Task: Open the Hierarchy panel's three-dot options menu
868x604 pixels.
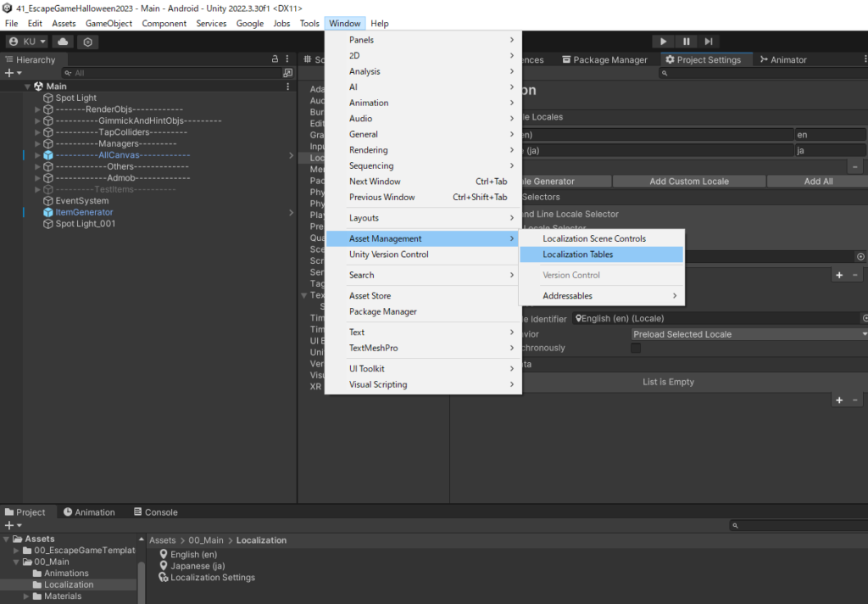Action: 287,59
